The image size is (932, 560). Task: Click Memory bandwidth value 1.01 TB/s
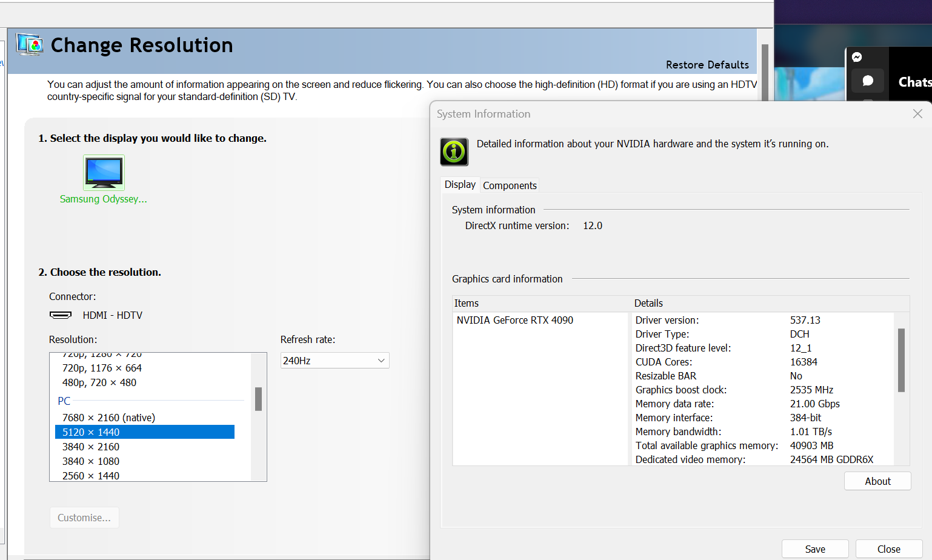[x=811, y=432]
